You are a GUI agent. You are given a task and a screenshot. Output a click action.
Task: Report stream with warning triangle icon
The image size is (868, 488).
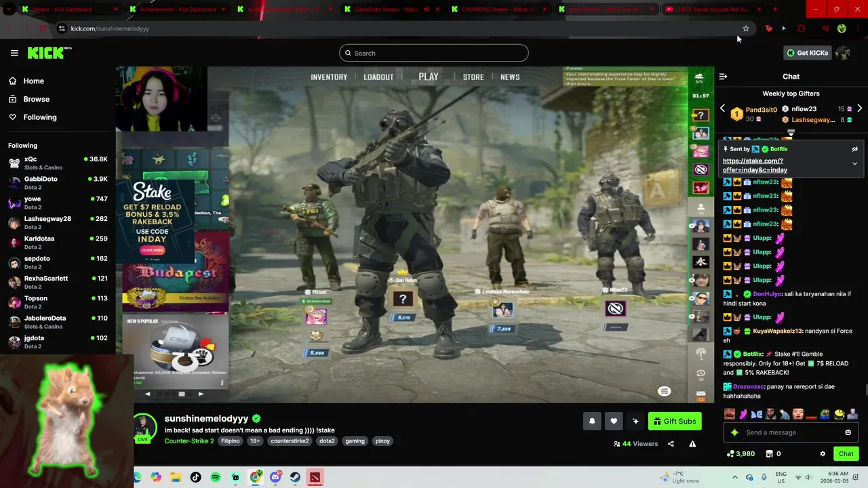pyautogui.click(x=692, y=444)
